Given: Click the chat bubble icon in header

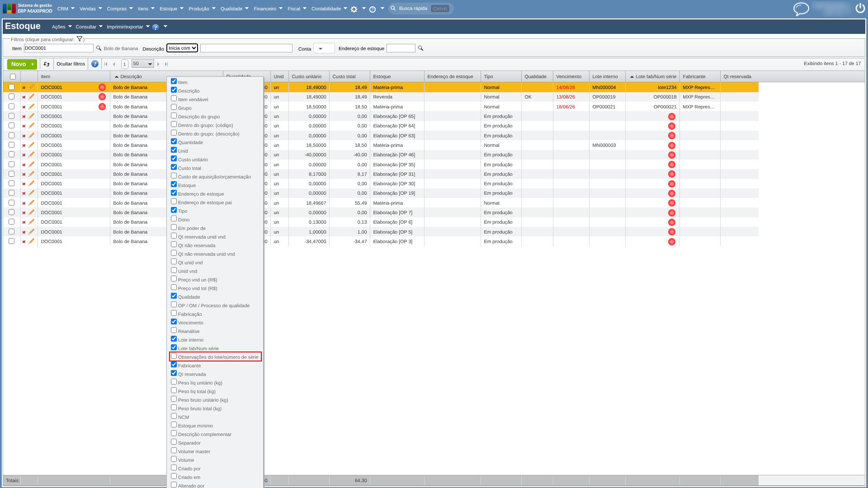Looking at the screenshot, I should click(x=801, y=9).
